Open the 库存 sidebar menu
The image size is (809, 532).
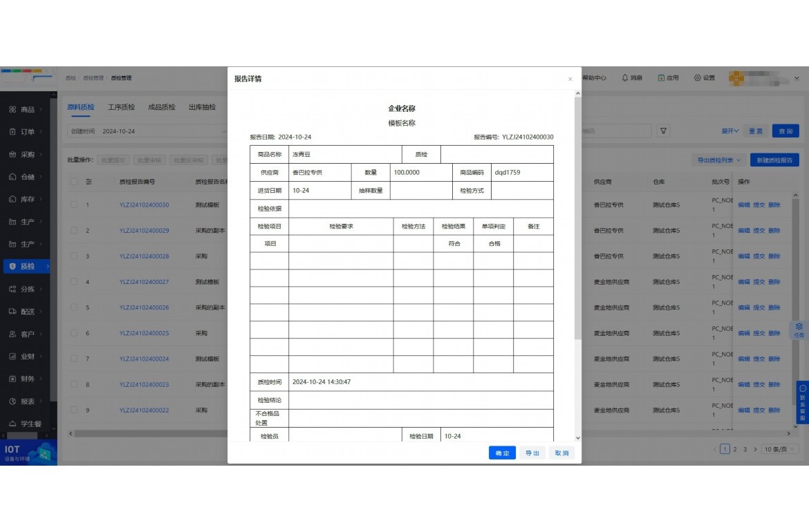tap(25, 199)
